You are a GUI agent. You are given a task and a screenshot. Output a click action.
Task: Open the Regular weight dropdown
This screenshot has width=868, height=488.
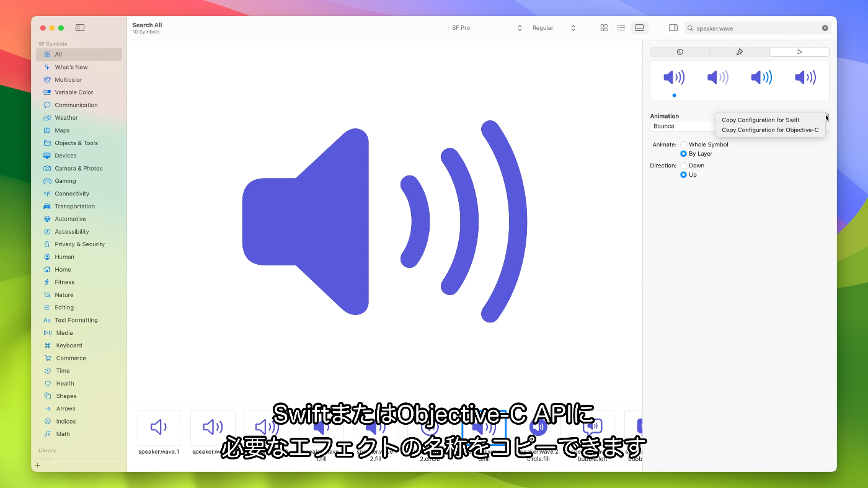coord(554,28)
